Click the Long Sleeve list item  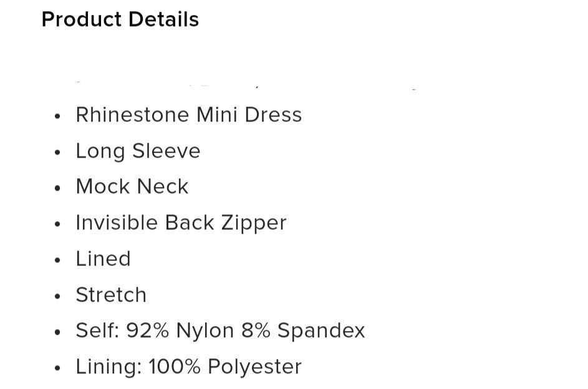coord(138,151)
